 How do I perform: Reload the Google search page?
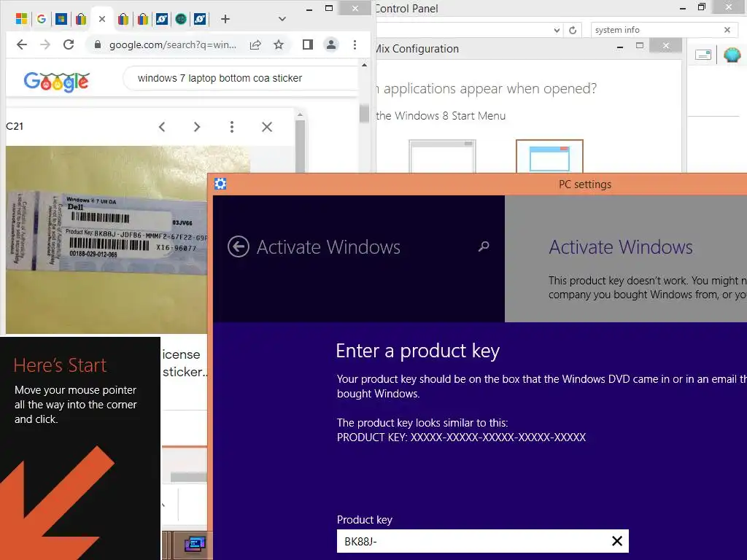[x=69, y=44]
